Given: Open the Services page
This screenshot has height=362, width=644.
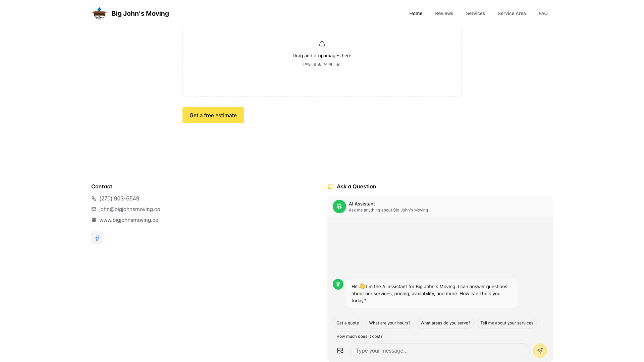Looking at the screenshot, I should [475, 13].
